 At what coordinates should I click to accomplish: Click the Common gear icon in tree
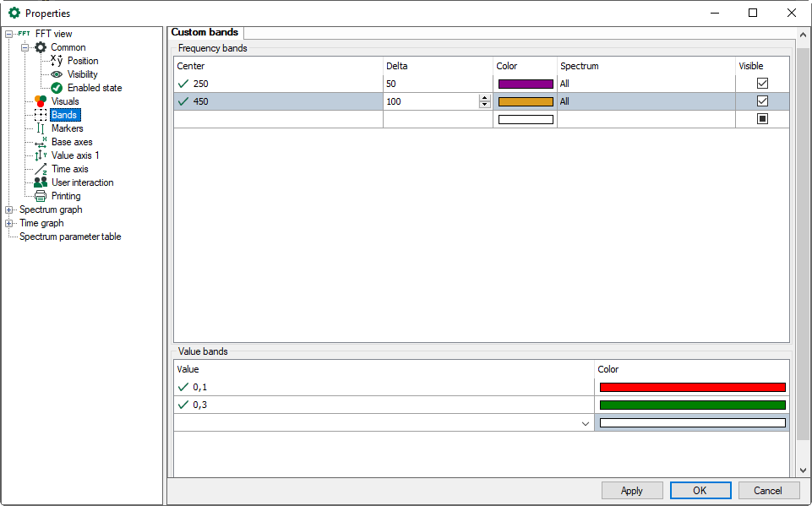[x=41, y=47]
